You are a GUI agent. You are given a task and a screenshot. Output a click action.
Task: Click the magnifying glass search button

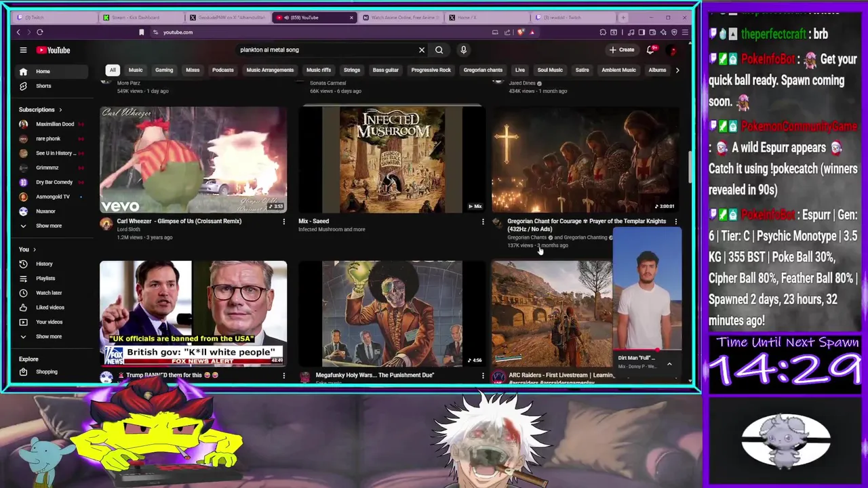pos(439,49)
